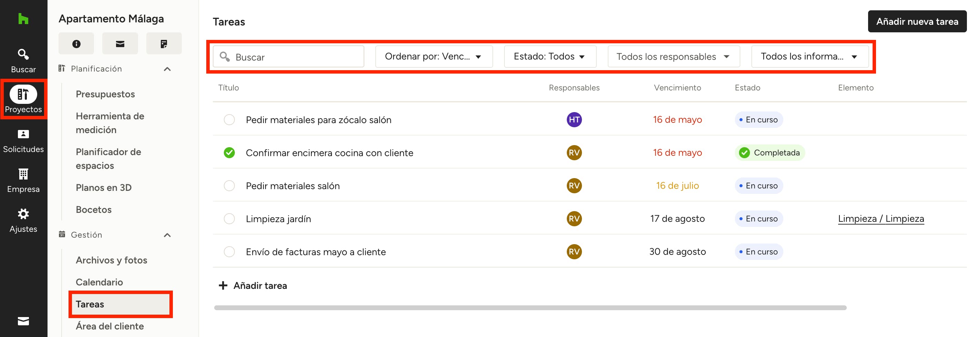Viewport: 980px width, 337px height.
Task: Click the project info icon button
Action: (76, 44)
